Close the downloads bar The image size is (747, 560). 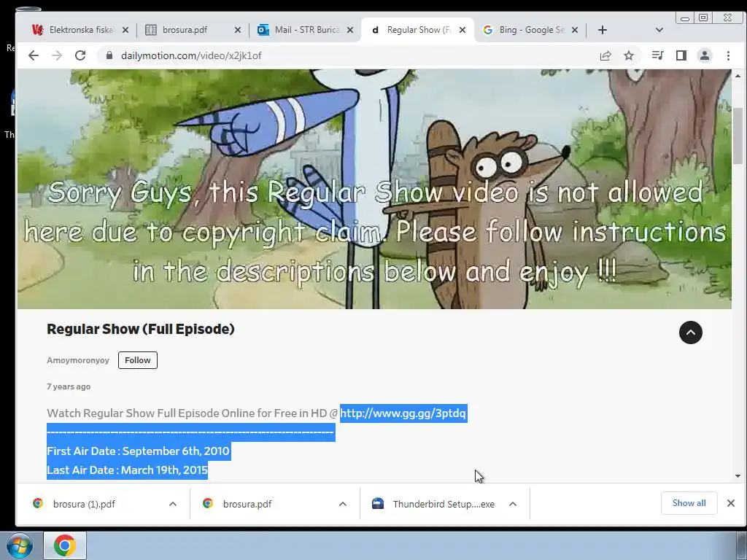coord(731,503)
